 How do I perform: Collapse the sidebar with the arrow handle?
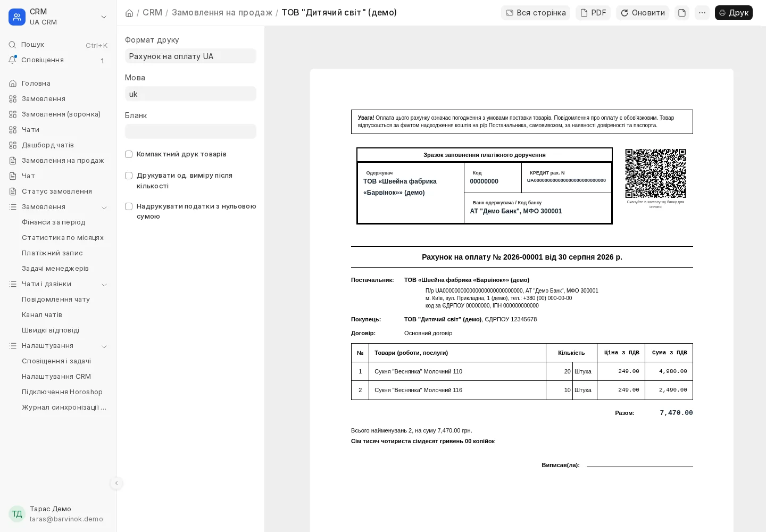pos(116,483)
